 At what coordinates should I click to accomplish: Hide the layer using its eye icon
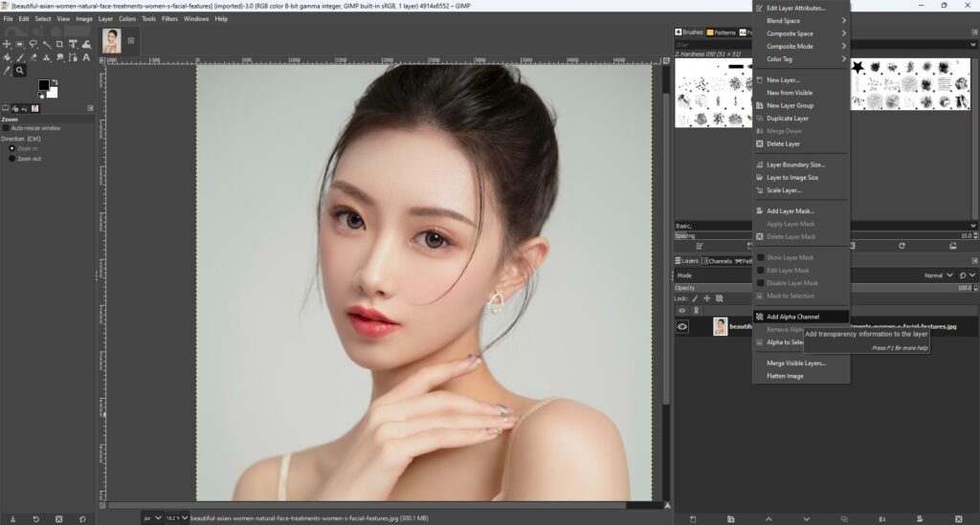(681, 326)
